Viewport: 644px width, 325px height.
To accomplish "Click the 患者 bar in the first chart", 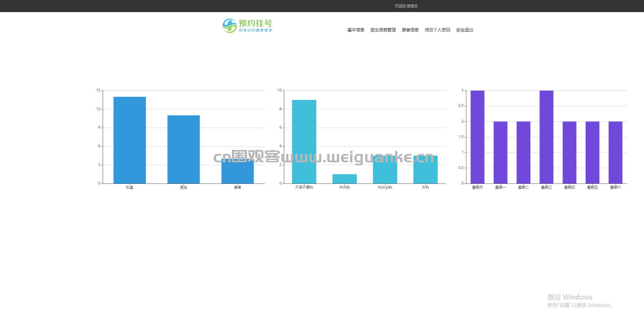I will (x=238, y=171).
